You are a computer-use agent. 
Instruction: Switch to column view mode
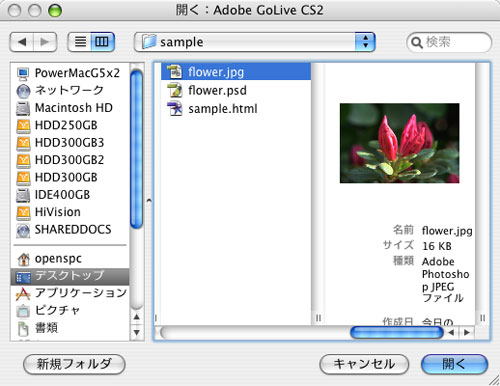(x=102, y=42)
